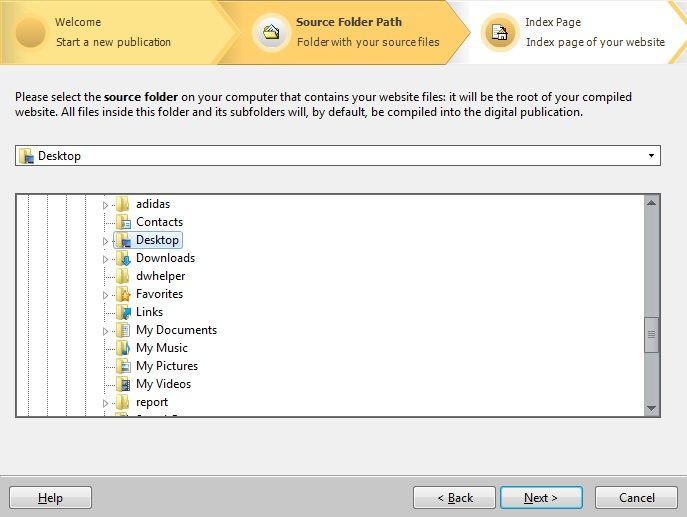Select the My Documents label

[x=177, y=329]
